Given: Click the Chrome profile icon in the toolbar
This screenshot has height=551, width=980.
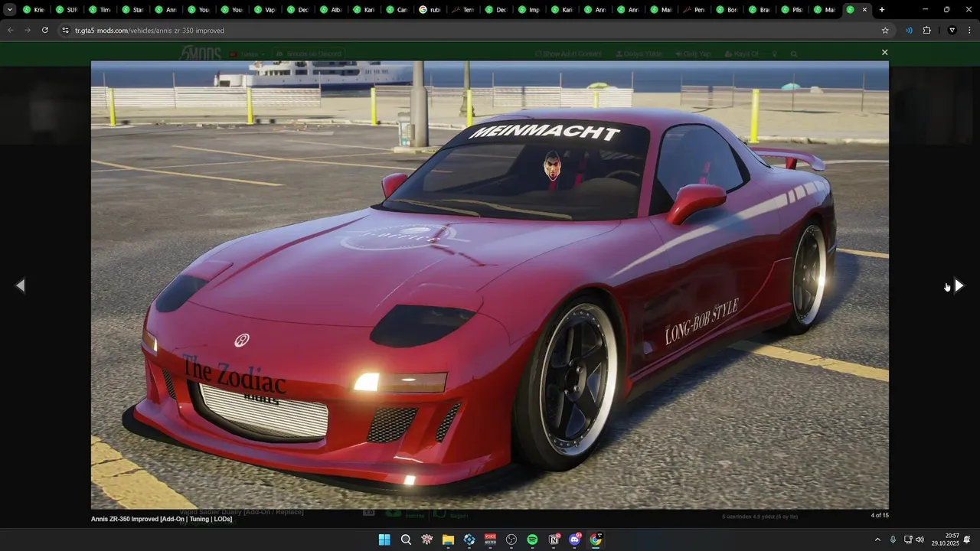Looking at the screenshot, I should [952, 30].
